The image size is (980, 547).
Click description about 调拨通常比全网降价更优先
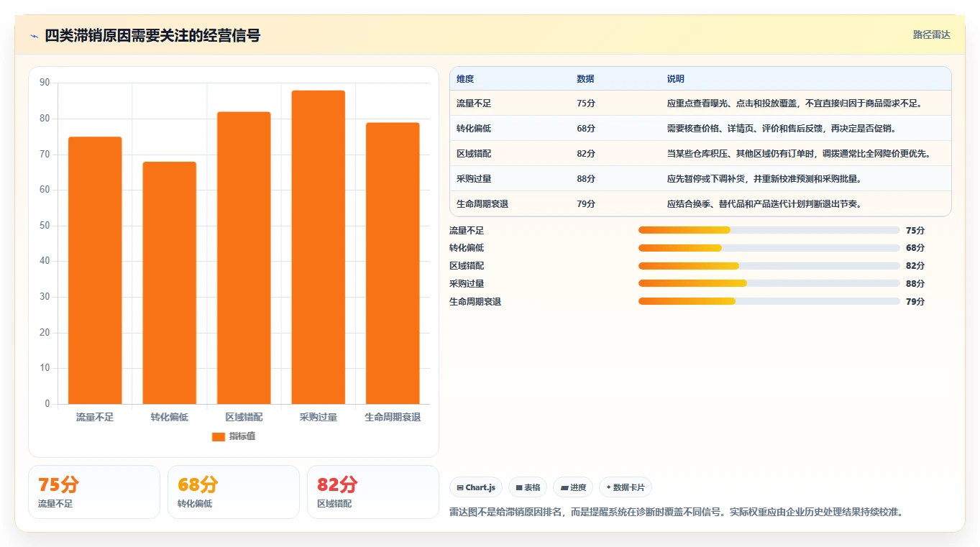[798, 154]
